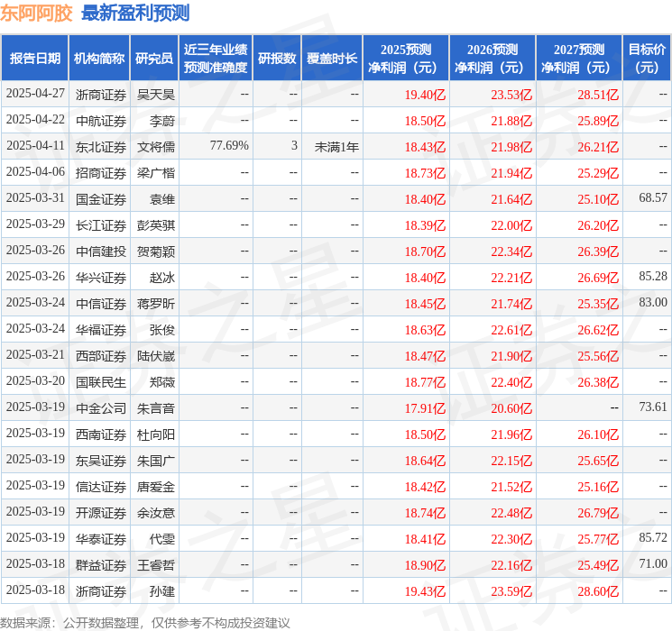
Task: Select researcher 贺菊颖
Action: (155, 251)
